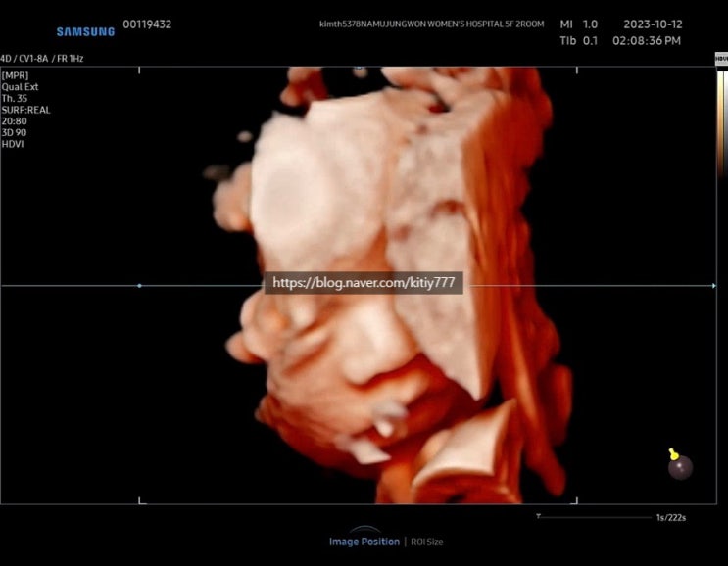The width and height of the screenshot is (728, 566).
Task: Click the 1s/222s cine time readout
Action: (x=671, y=517)
